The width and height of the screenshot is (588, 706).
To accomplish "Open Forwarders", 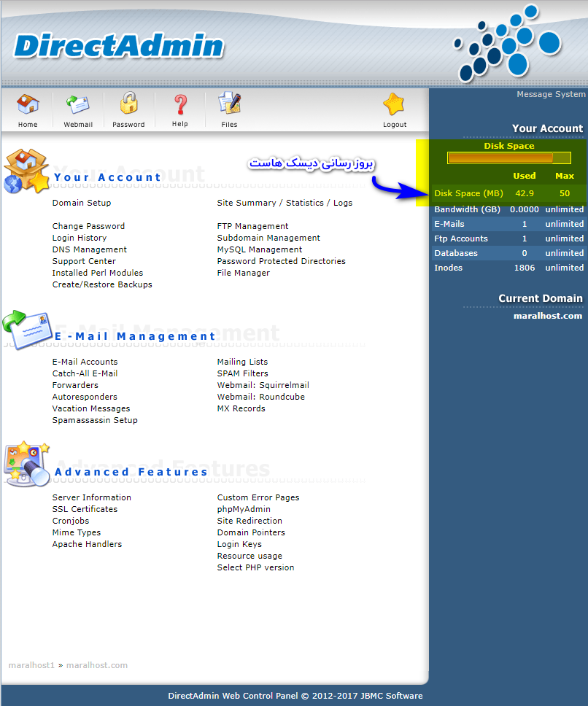I will coord(75,385).
